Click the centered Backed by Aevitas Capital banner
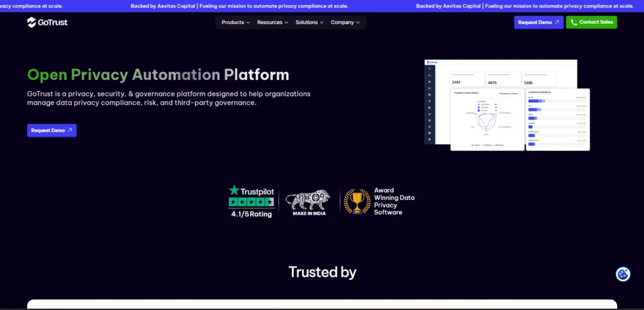This screenshot has width=644, height=310. 240,6
